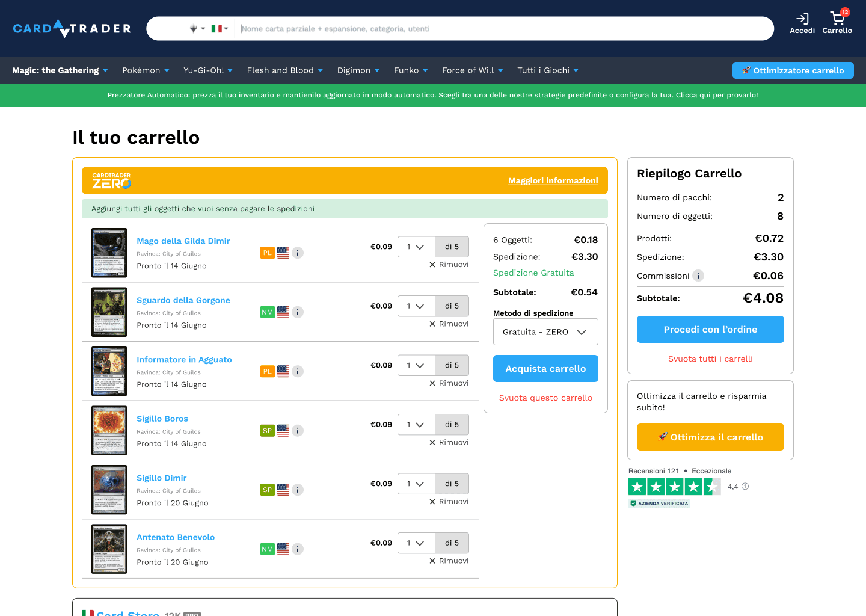Click Procedi con l'ordine button
866x616 pixels.
710,330
